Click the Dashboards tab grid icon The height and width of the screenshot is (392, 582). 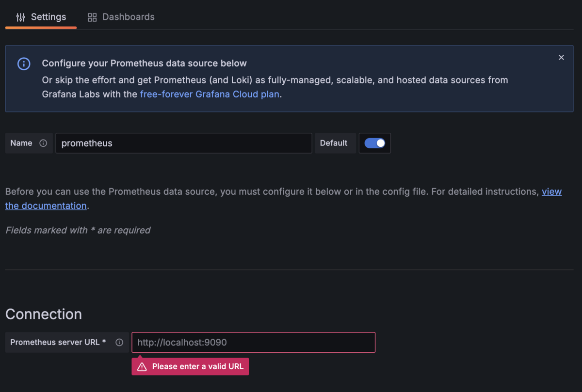(92, 17)
